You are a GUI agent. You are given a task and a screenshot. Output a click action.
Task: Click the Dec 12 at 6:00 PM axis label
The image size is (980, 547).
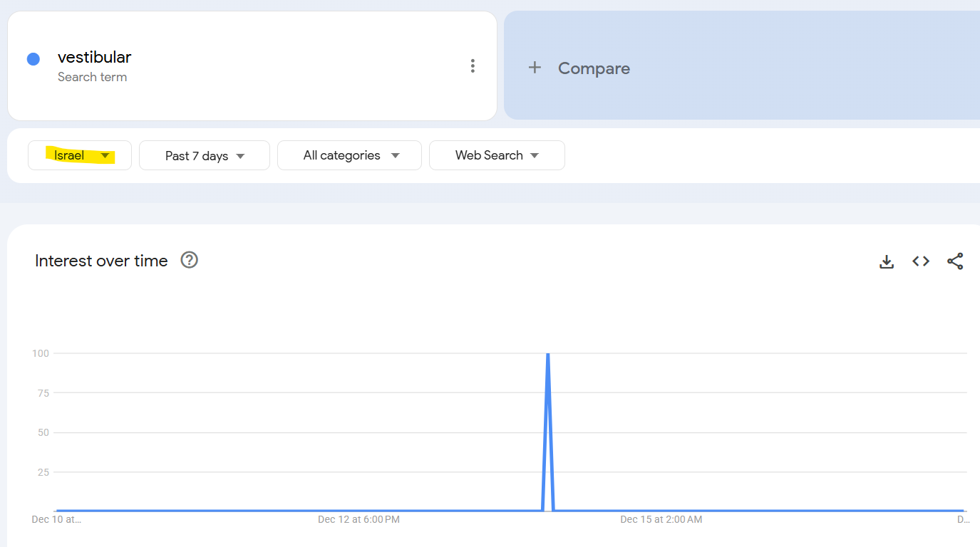(359, 519)
